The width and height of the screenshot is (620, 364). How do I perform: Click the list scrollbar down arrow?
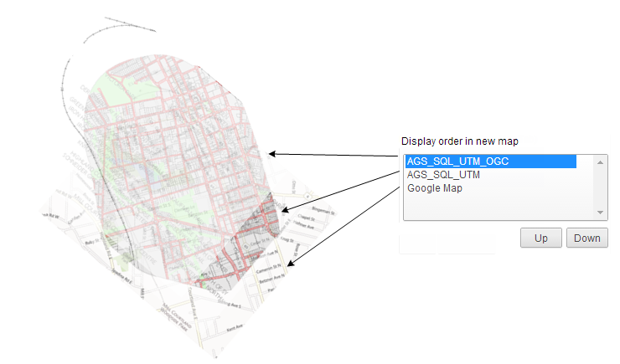click(x=600, y=213)
